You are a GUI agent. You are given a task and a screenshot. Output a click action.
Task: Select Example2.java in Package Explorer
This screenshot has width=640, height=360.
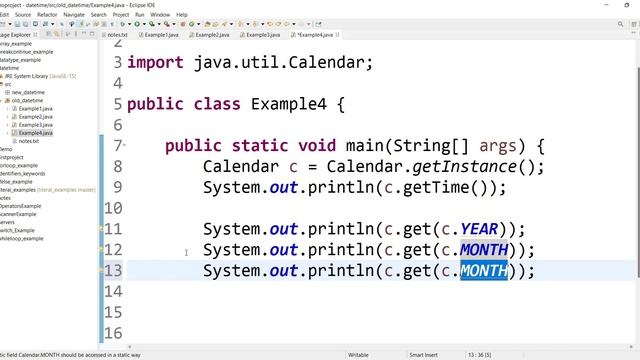pos(36,117)
